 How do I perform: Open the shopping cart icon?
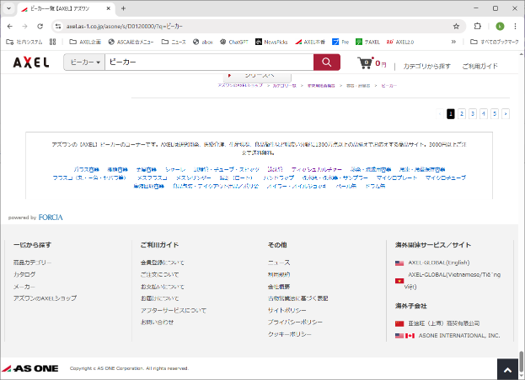point(365,63)
